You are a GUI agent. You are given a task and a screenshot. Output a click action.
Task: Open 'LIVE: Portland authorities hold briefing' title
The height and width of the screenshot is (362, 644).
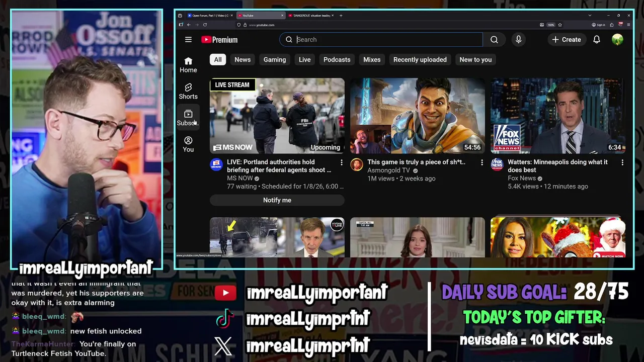pyautogui.click(x=279, y=166)
